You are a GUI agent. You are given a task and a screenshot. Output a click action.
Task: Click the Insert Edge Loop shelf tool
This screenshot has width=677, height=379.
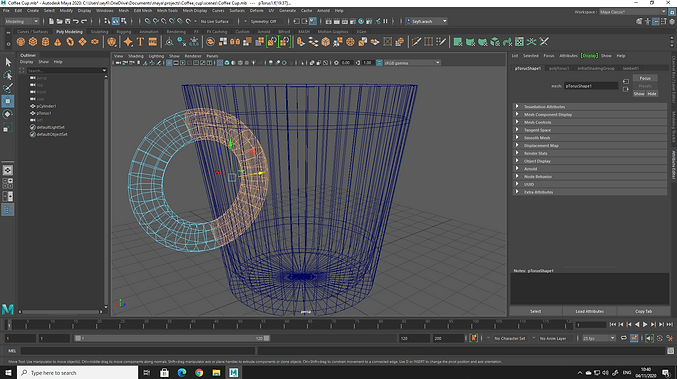click(x=429, y=42)
